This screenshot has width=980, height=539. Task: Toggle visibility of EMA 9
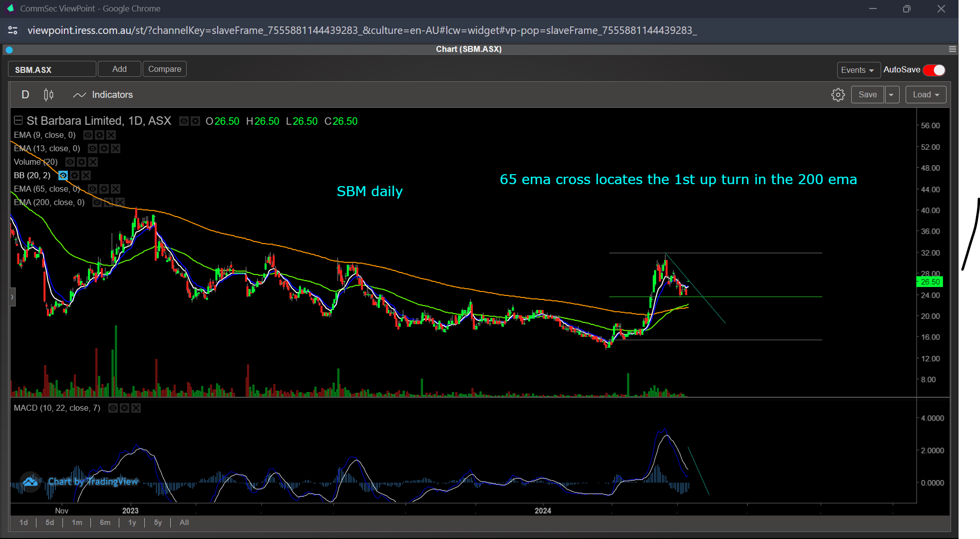tap(88, 135)
